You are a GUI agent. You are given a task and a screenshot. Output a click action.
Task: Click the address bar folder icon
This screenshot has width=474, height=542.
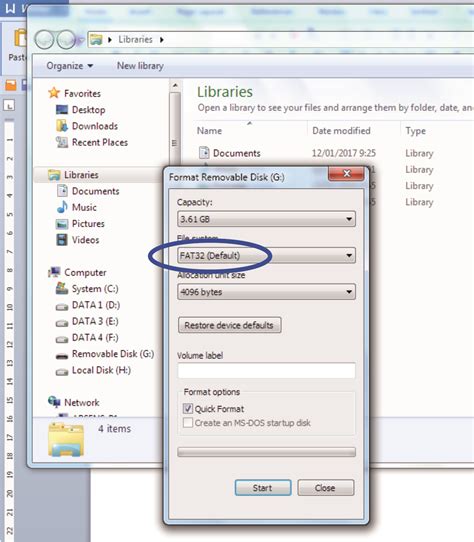tap(96, 40)
